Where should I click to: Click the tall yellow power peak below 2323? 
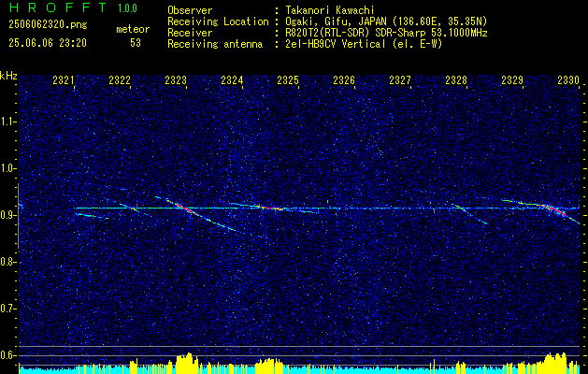click(x=186, y=363)
